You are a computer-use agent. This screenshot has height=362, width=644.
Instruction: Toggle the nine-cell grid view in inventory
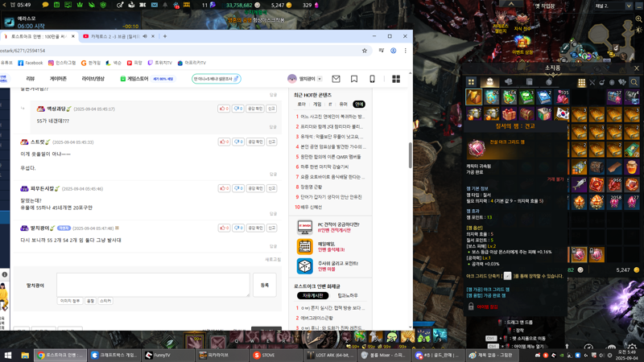click(x=581, y=83)
